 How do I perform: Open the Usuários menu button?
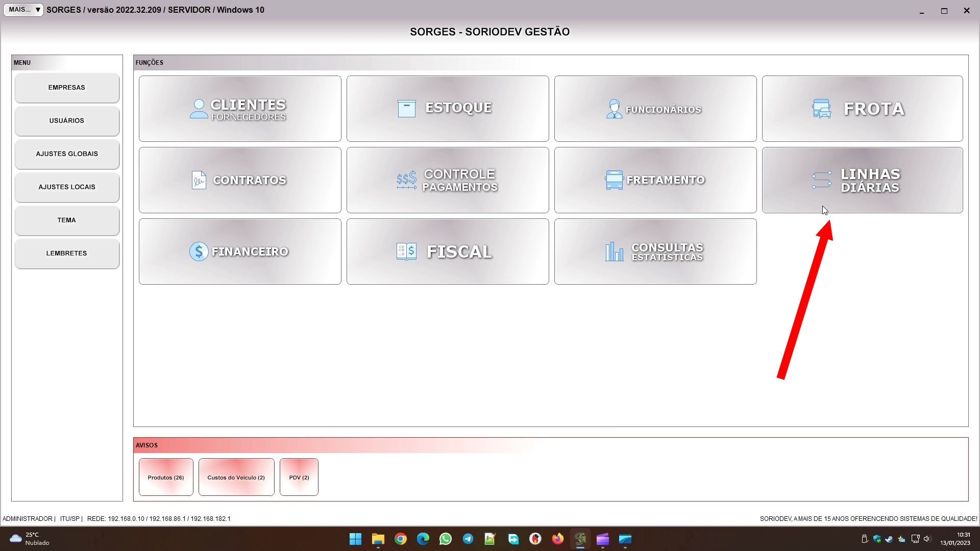pos(67,121)
